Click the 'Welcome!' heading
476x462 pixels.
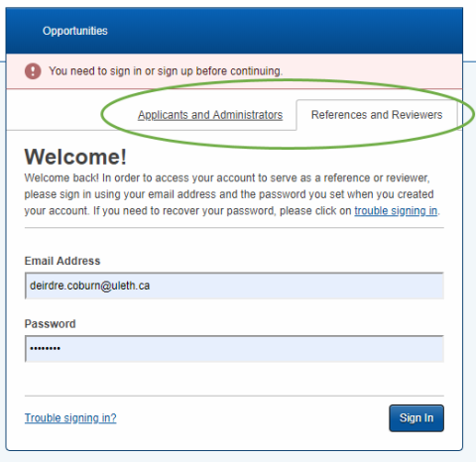click(x=75, y=157)
